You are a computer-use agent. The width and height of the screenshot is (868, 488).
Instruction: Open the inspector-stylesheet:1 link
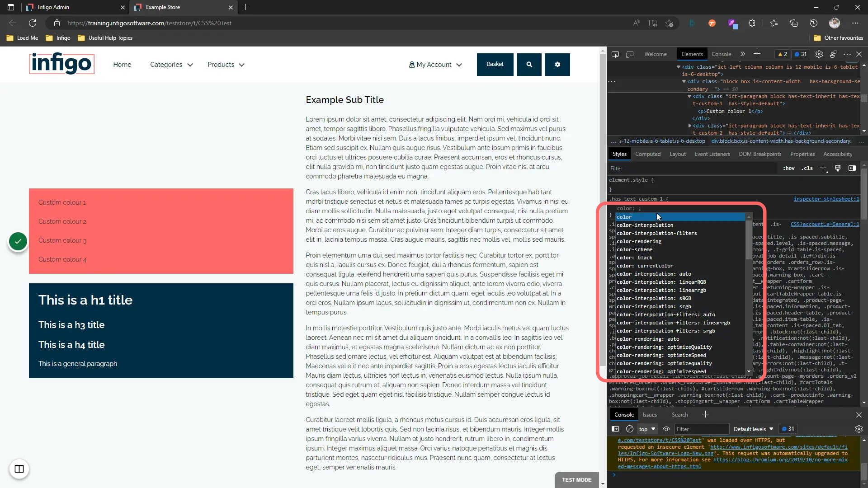point(826,199)
